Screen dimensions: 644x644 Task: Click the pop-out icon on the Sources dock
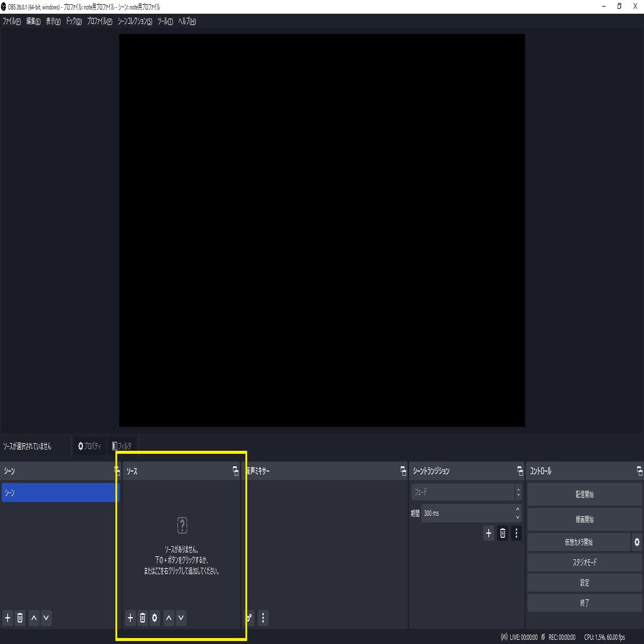point(236,470)
